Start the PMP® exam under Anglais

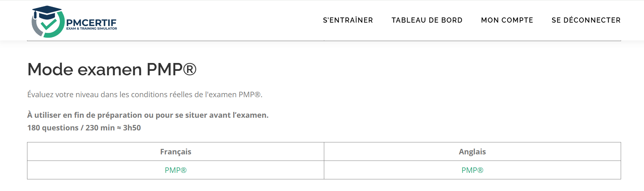point(472,170)
